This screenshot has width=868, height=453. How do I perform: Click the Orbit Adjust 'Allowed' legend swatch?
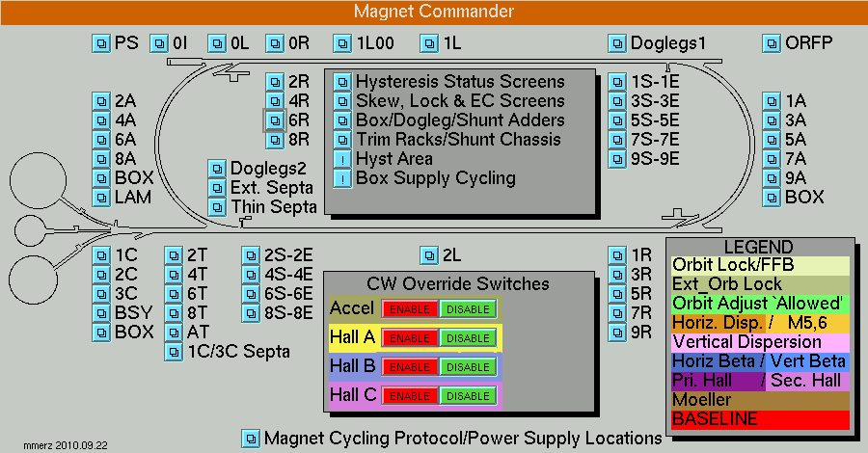760,304
